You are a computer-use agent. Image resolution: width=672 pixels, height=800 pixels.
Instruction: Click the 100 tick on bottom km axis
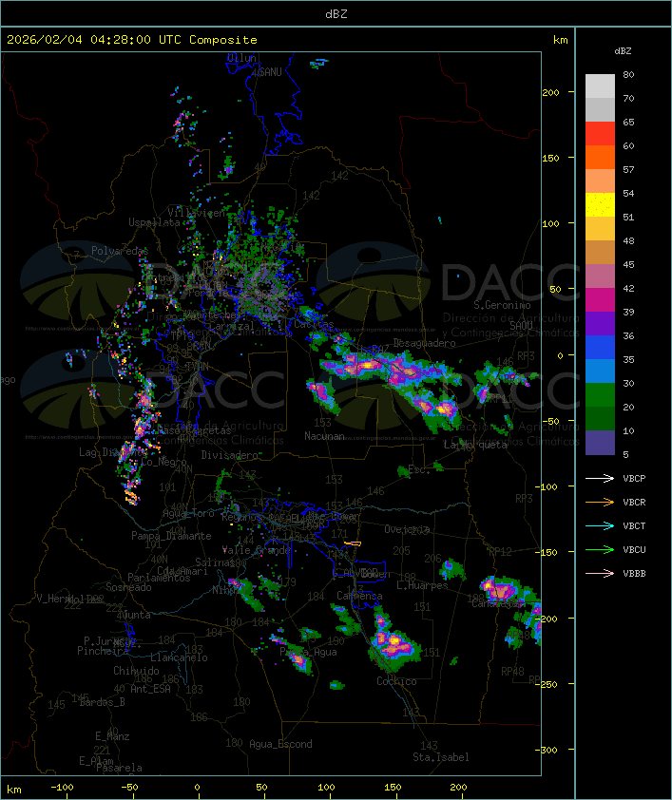[326, 788]
